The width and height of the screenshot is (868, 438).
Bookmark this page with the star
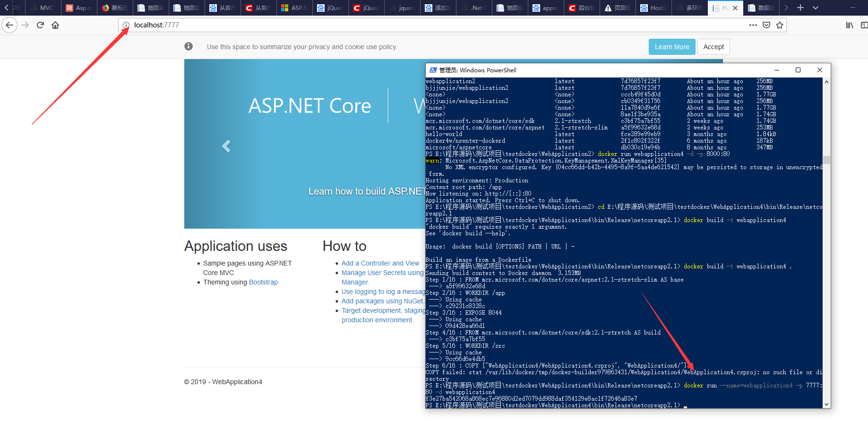(780, 25)
